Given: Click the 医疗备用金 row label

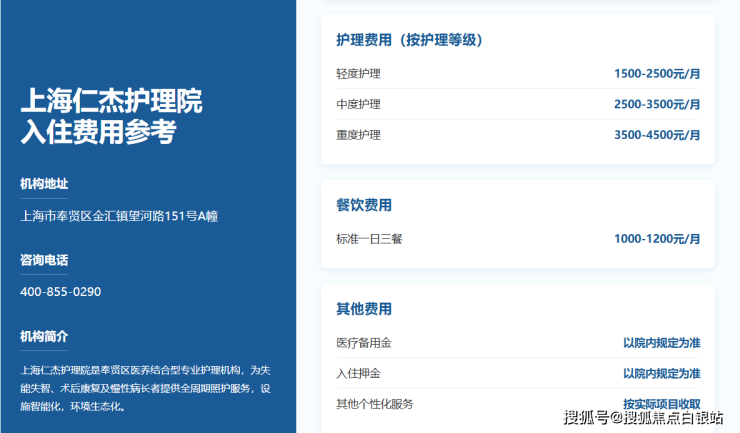Looking at the screenshot, I should point(363,343).
